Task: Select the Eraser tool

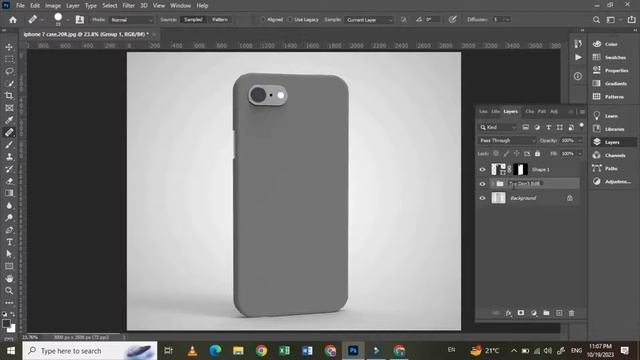Action: pos(9,181)
